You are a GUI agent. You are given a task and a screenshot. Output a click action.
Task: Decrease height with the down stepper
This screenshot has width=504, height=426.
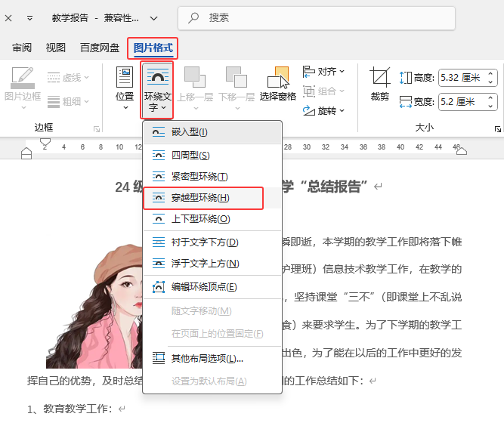490,82
